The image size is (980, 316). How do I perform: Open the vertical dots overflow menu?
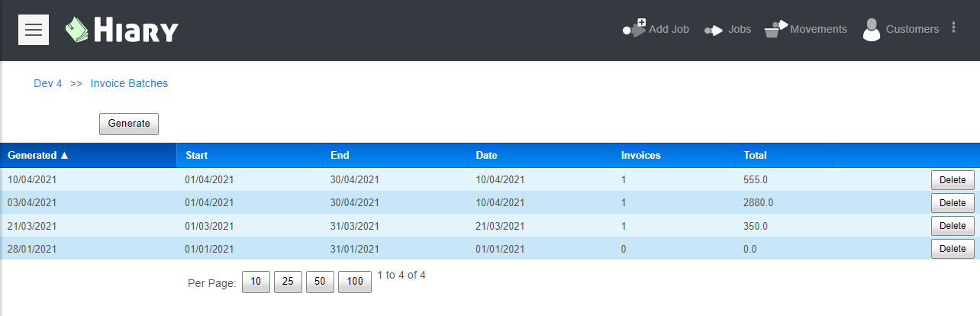953,27
